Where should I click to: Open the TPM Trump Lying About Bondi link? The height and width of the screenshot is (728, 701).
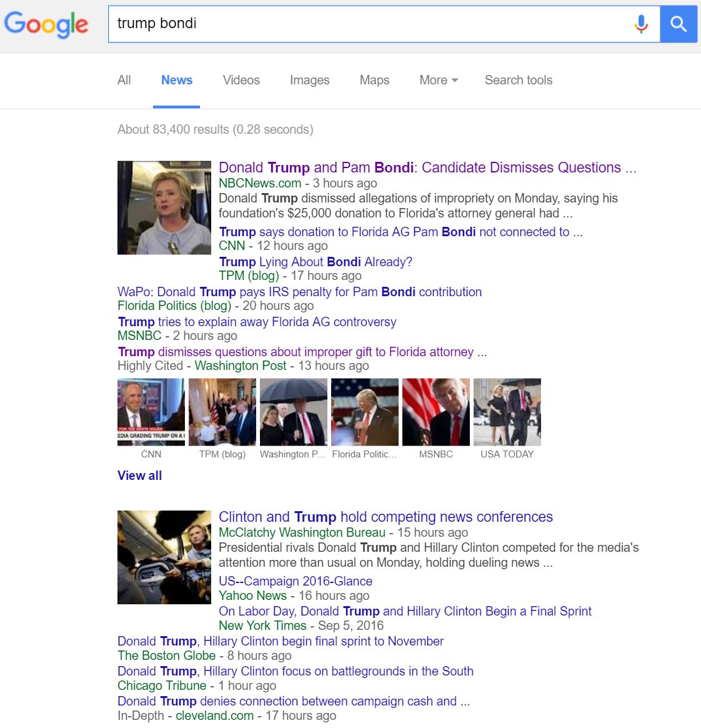(316, 262)
